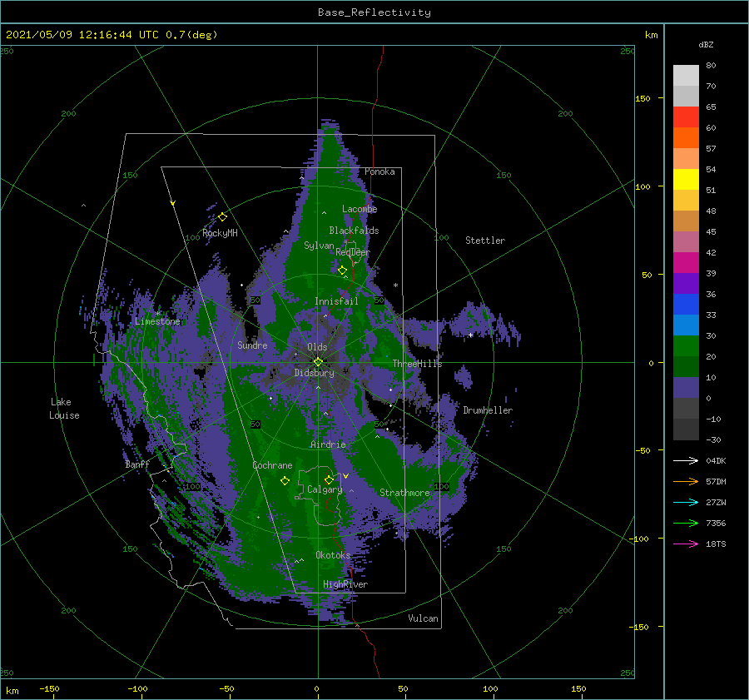Click the asterisk marker east of RedDeer

[395, 285]
